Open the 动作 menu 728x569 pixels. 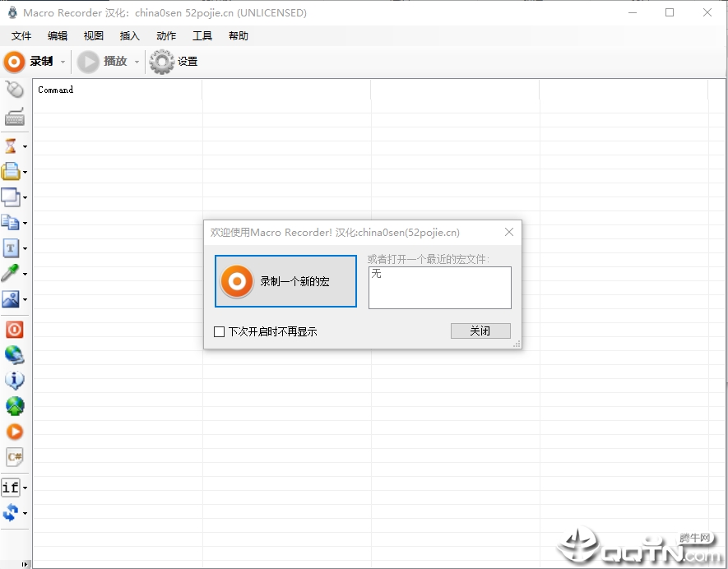coord(166,35)
